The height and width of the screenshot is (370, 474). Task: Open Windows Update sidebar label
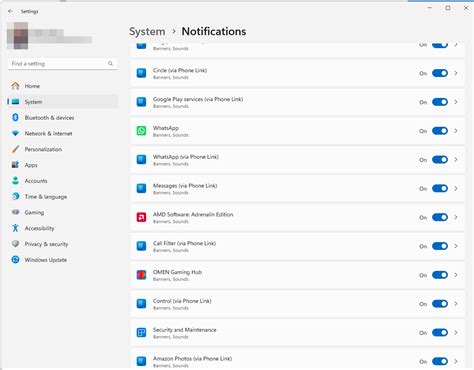tap(46, 260)
